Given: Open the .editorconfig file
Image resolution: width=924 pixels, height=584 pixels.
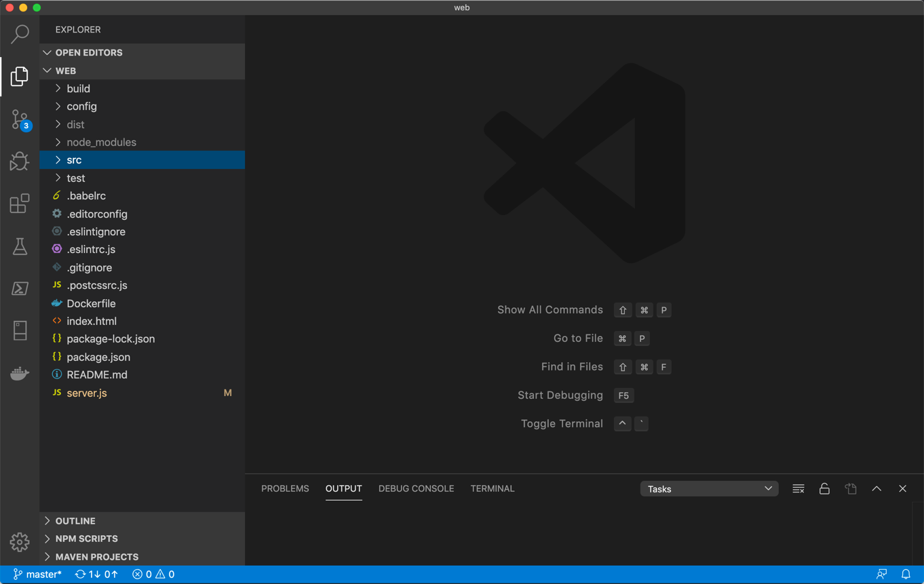Looking at the screenshot, I should 142,214.
